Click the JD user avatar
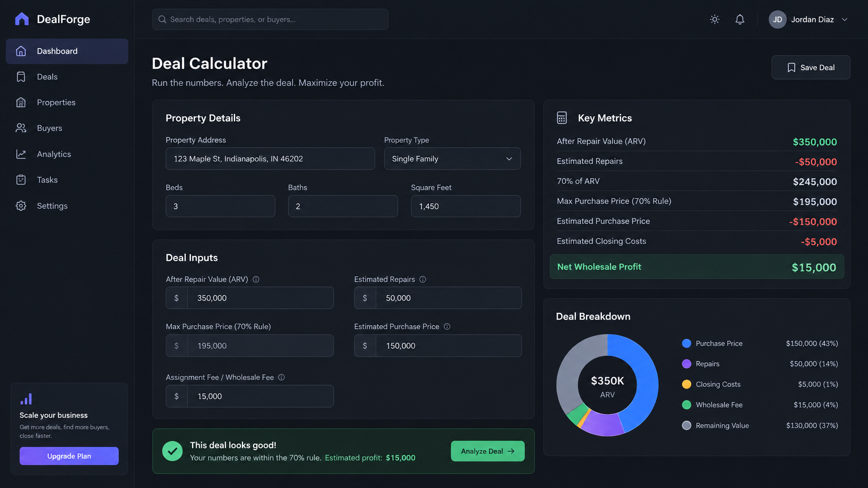 tap(778, 19)
